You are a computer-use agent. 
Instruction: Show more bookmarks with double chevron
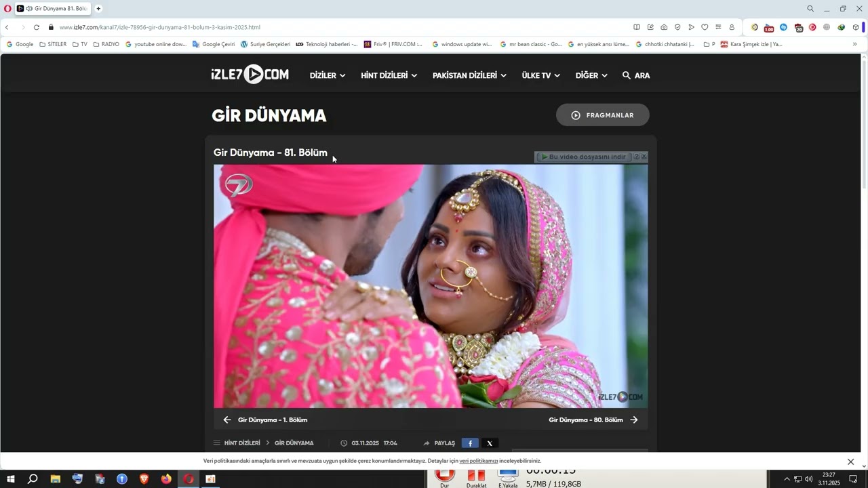click(x=854, y=44)
